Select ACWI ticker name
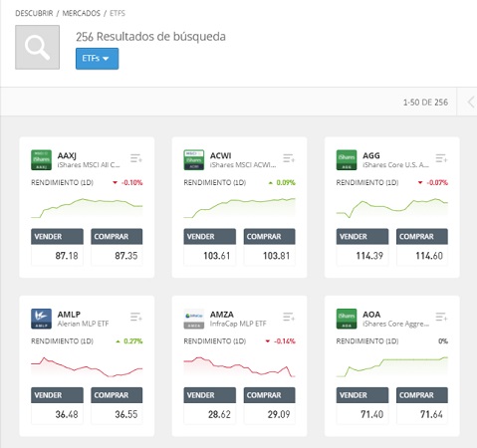This screenshot has height=448, width=477. click(x=220, y=155)
